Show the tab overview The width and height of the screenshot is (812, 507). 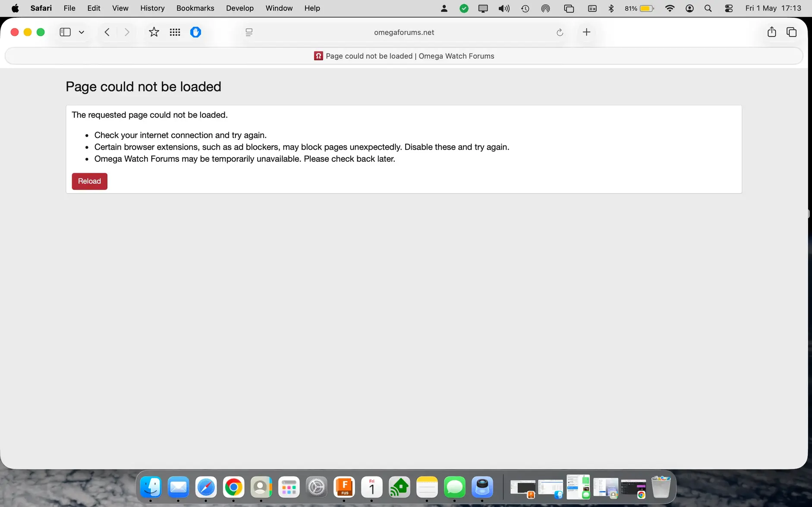pos(791,32)
